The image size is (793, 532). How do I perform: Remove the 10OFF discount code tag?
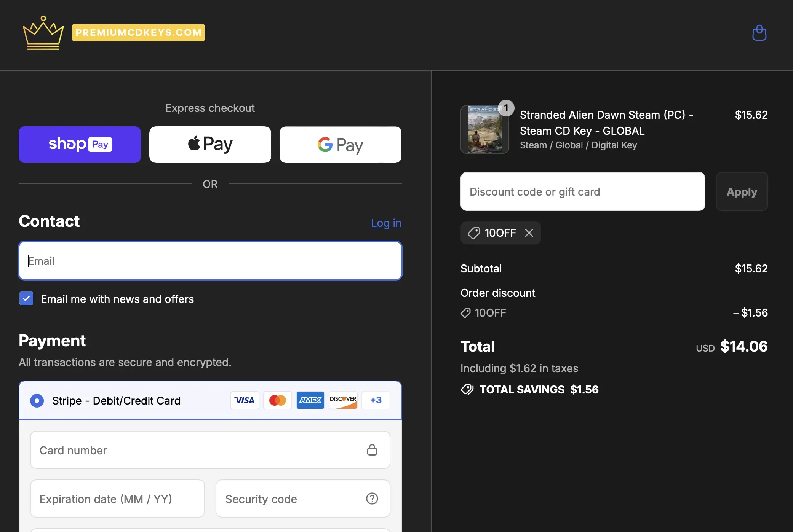click(529, 233)
